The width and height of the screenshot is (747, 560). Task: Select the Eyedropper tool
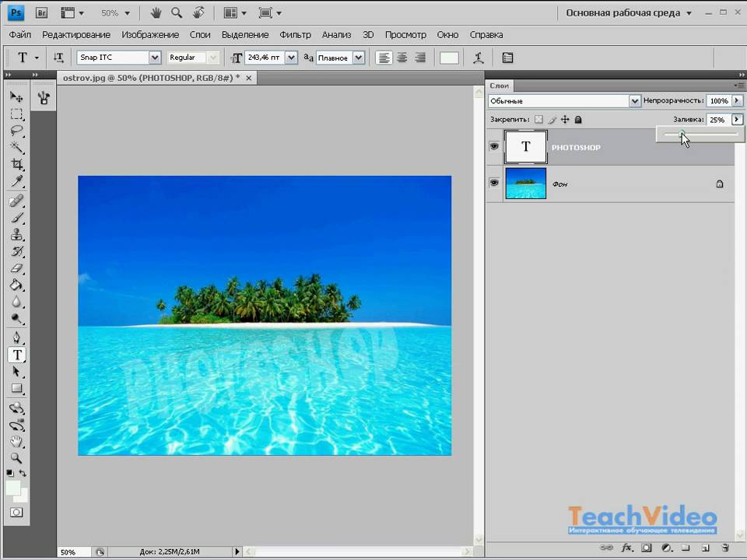(x=16, y=181)
